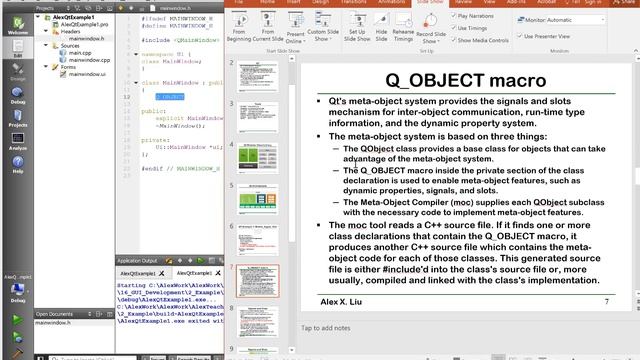Screen dimensions: 640x360
Task: Click thumbnail pane scroll up arrow
Action: [292, 59]
